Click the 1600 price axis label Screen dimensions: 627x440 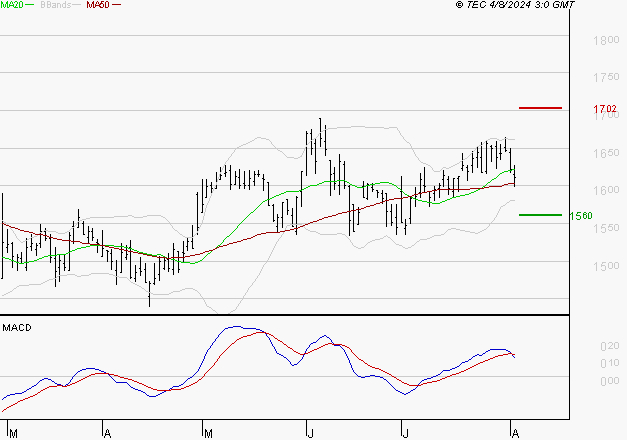606,190
